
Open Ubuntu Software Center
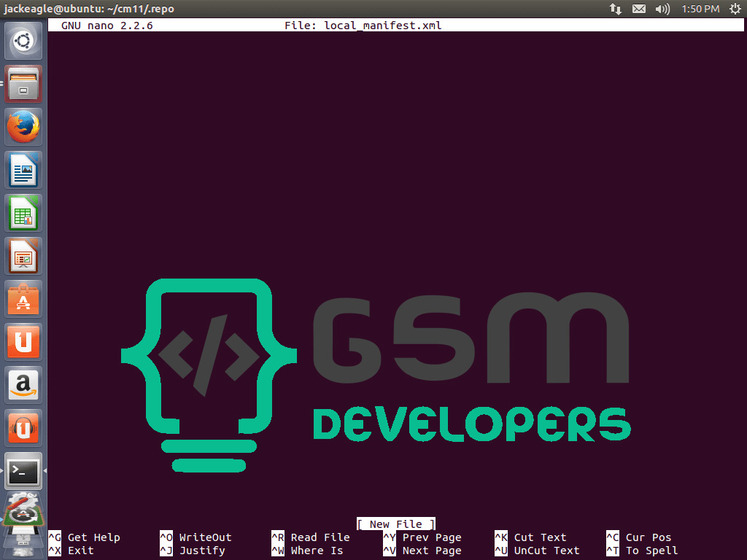[x=23, y=298]
